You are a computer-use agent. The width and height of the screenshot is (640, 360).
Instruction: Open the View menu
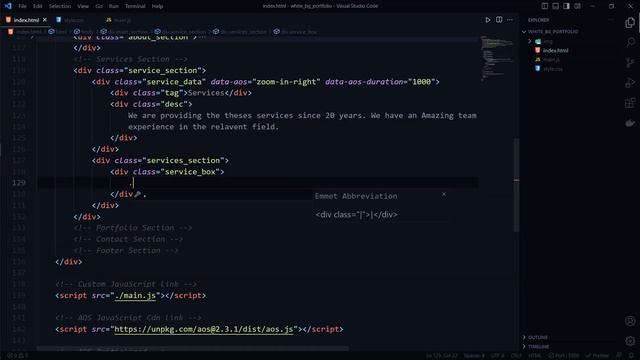click(83, 6)
